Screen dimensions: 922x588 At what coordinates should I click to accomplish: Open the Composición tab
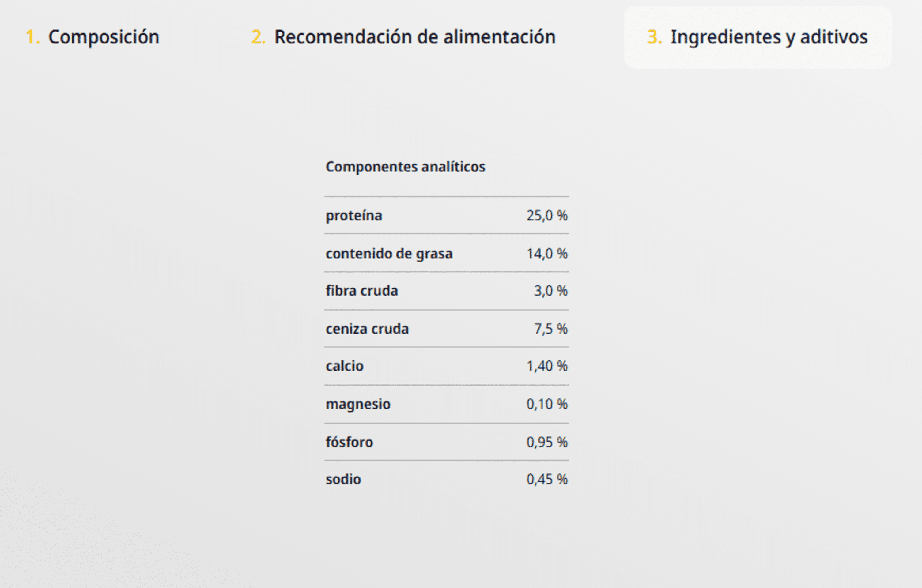click(x=92, y=37)
